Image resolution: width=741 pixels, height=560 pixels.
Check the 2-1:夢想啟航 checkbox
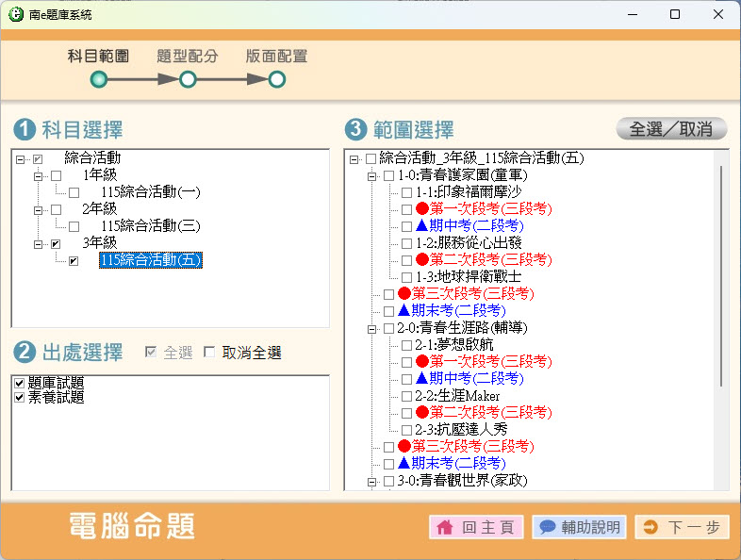(406, 345)
